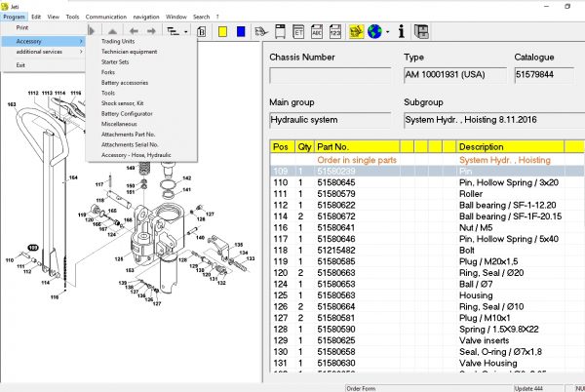Screen dimensions: 585x392
Task: Select the yellow square toolbar swatch
Action: click(222, 32)
